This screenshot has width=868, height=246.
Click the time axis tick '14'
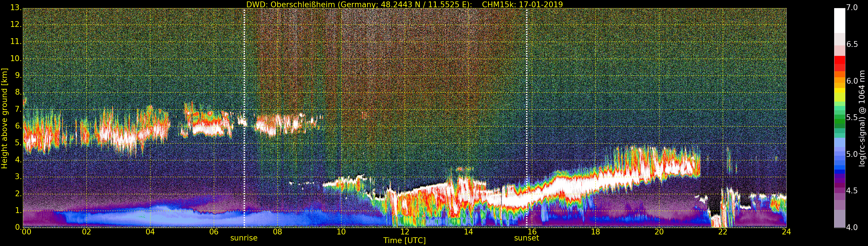468,232
